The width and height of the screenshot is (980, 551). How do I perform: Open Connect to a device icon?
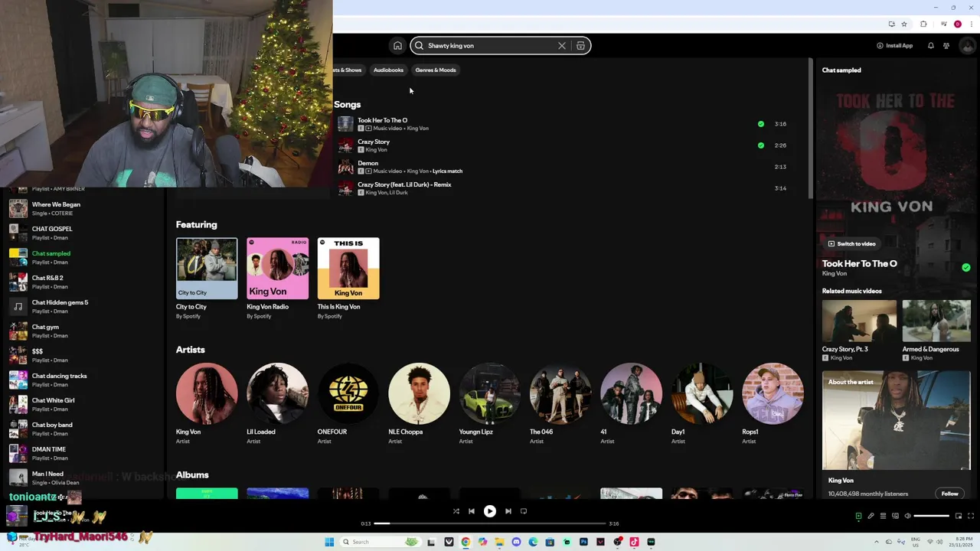click(x=895, y=516)
